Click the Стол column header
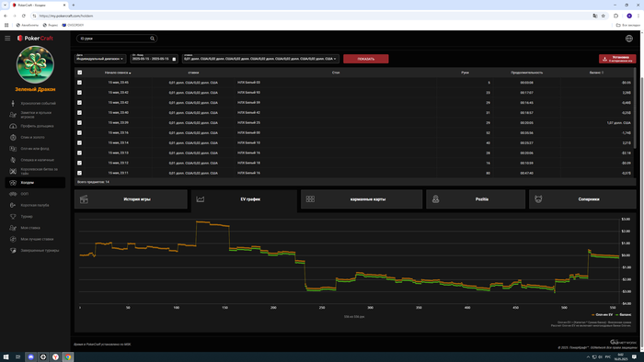The height and width of the screenshot is (362, 644). point(336,73)
